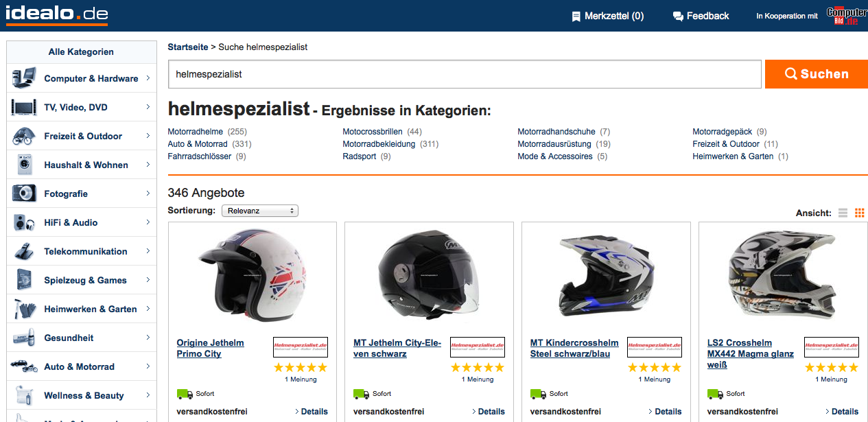The height and width of the screenshot is (422, 868).
Task: Select Spielzeug & Games in sidebar
Action: coord(85,280)
